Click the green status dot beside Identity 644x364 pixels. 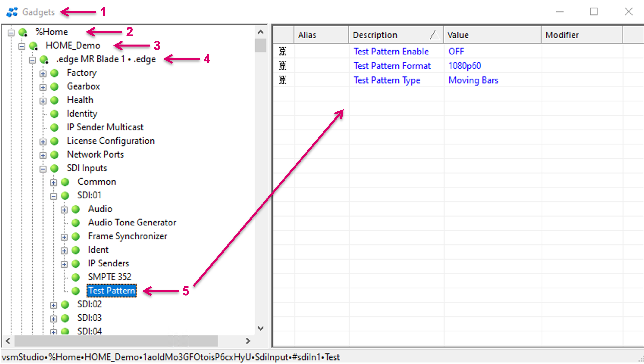[54, 114]
